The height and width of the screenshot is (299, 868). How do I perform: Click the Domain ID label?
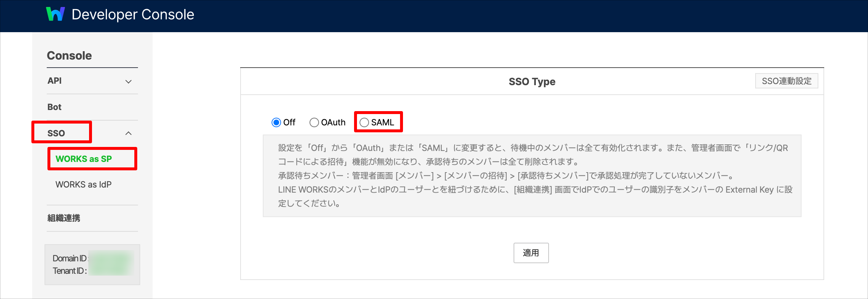(x=70, y=258)
